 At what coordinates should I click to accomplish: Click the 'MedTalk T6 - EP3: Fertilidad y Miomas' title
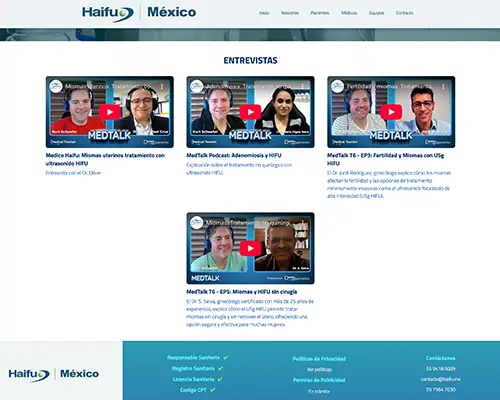coord(385,159)
